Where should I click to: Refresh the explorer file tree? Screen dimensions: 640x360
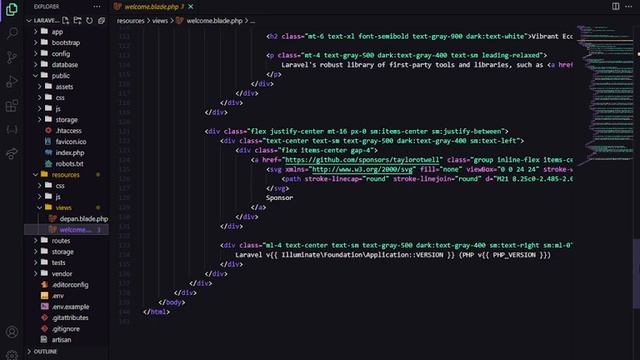point(89,20)
